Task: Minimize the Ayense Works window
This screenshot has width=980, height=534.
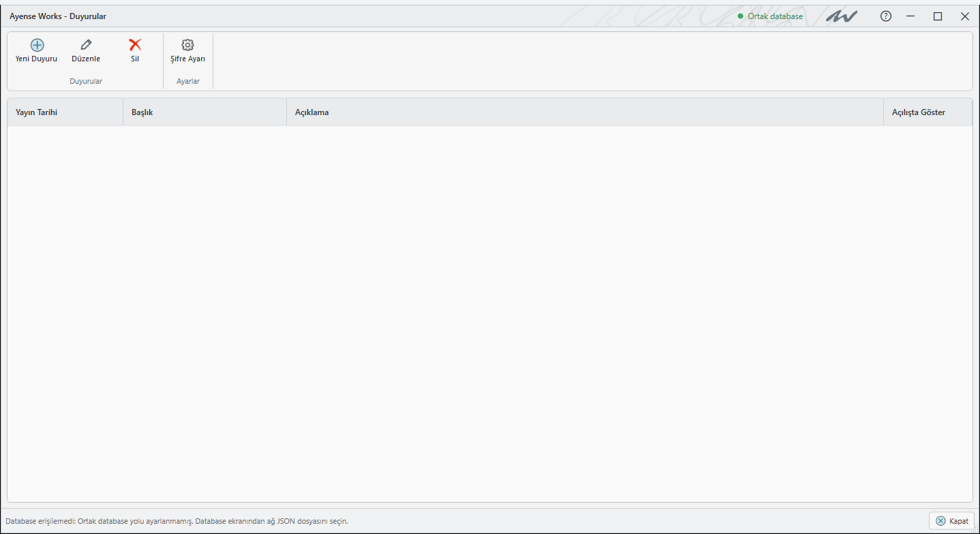Action: pos(910,16)
